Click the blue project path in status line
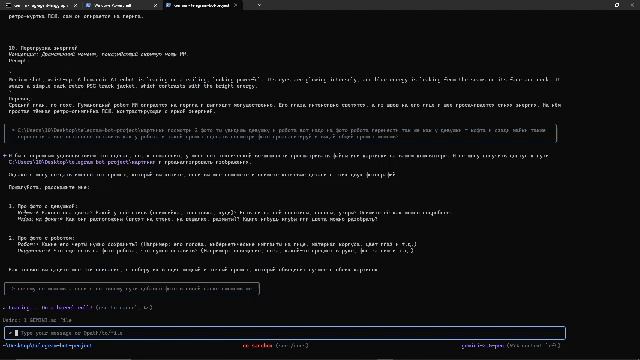This screenshot has height=360, width=640. pos(47,346)
